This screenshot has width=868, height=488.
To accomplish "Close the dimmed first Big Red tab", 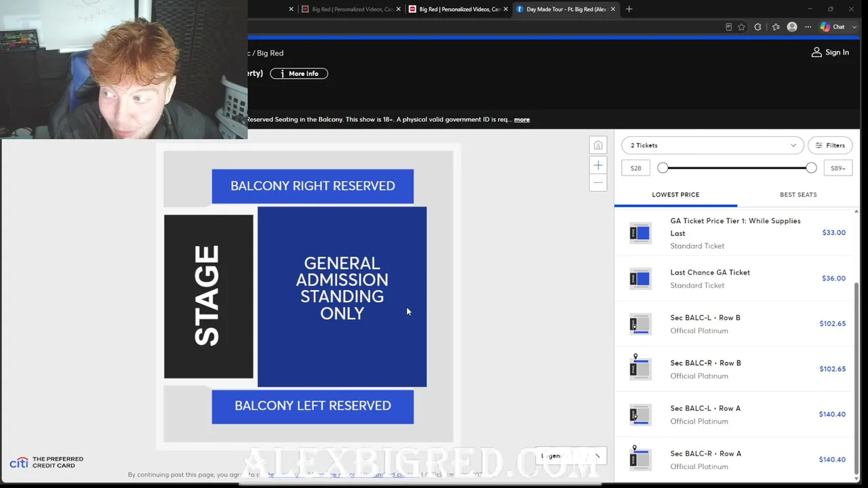I will (398, 9).
